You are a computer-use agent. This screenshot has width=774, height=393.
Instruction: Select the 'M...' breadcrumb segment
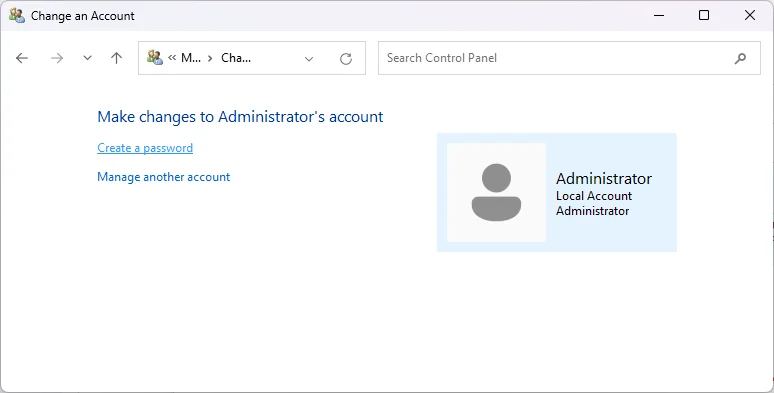(x=191, y=58)
